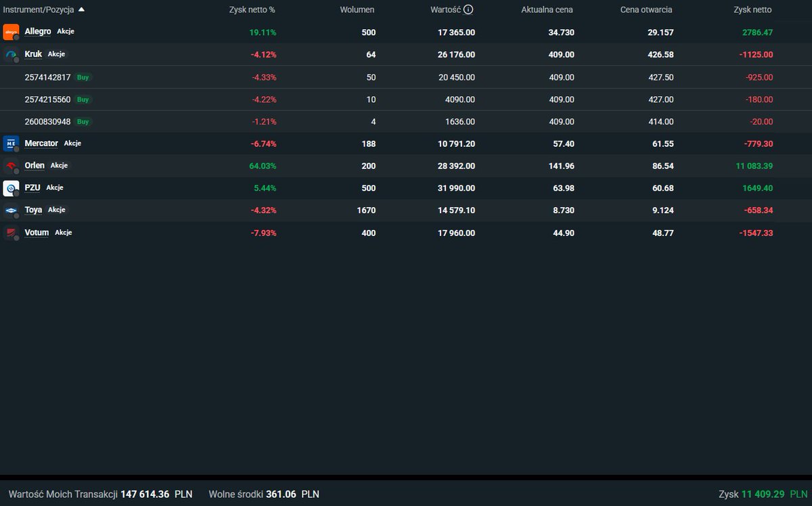Click the Akcje tag next to Votum
Screen dimensions: 812x506
(64, 232)
